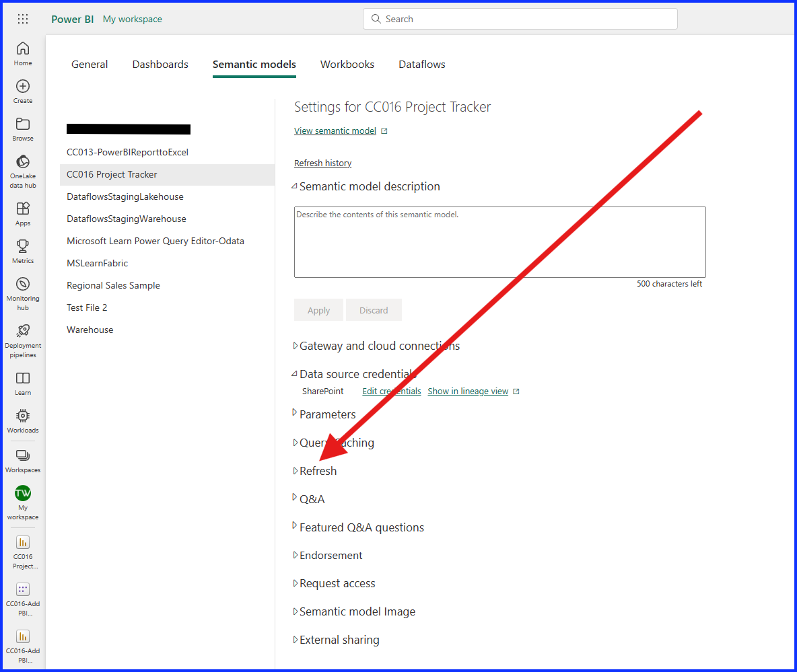The image size is (797, 672).
Task: Switch to the Workbooks tab
Action: click(347, 65)
